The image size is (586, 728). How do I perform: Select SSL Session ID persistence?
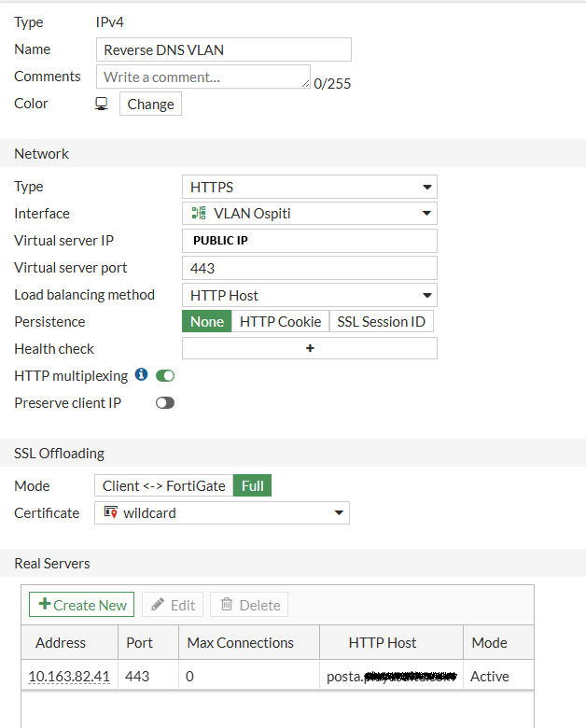click(382, 322)
